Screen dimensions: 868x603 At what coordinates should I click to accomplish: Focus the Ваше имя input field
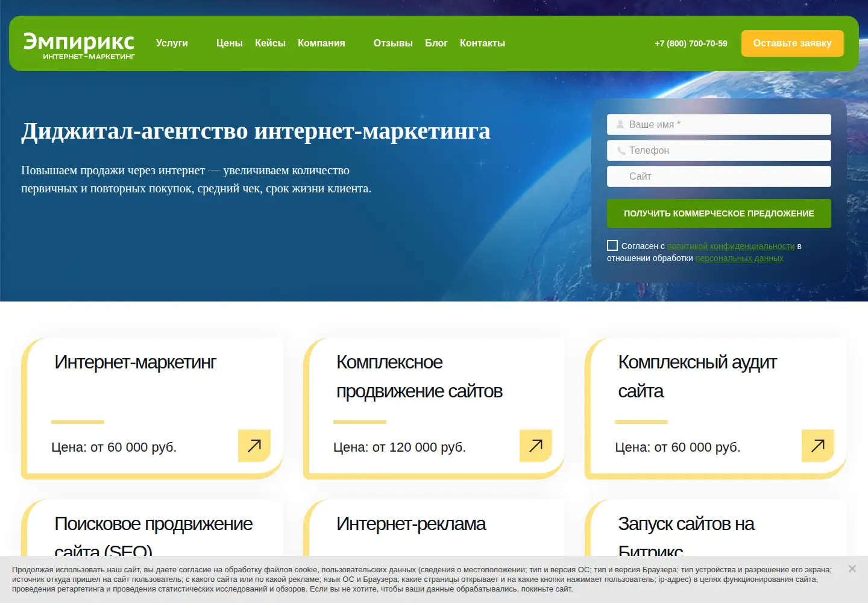tap(719, 124)
